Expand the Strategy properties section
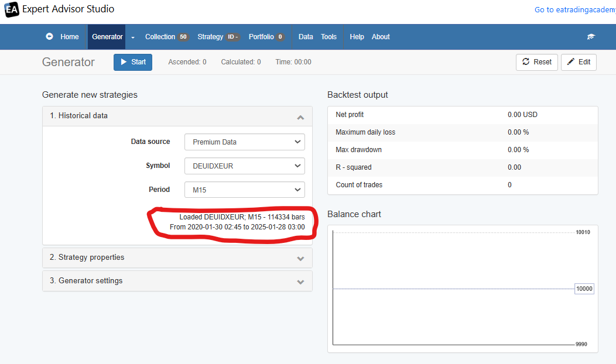This screenshot has width=616, height=364. point(177,257)
